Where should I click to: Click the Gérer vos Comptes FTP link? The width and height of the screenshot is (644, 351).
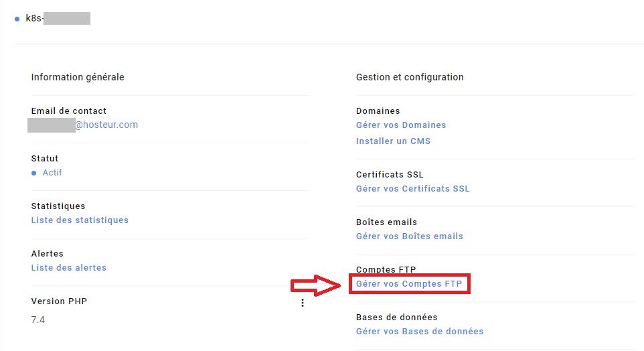(408, 284)
